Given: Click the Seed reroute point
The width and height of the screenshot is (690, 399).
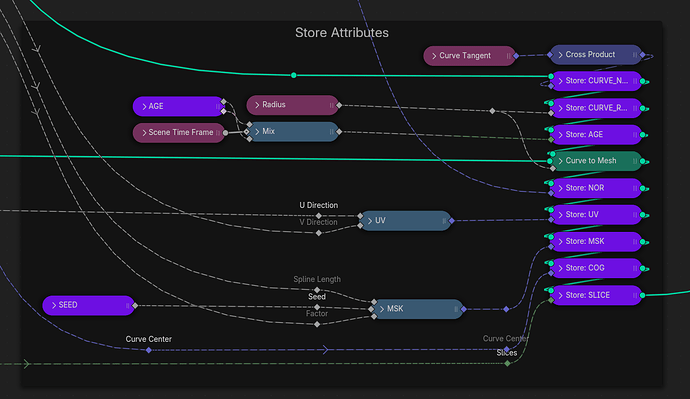Looking at the screenshot, I should pyautogui.click(x=317, y=307).
